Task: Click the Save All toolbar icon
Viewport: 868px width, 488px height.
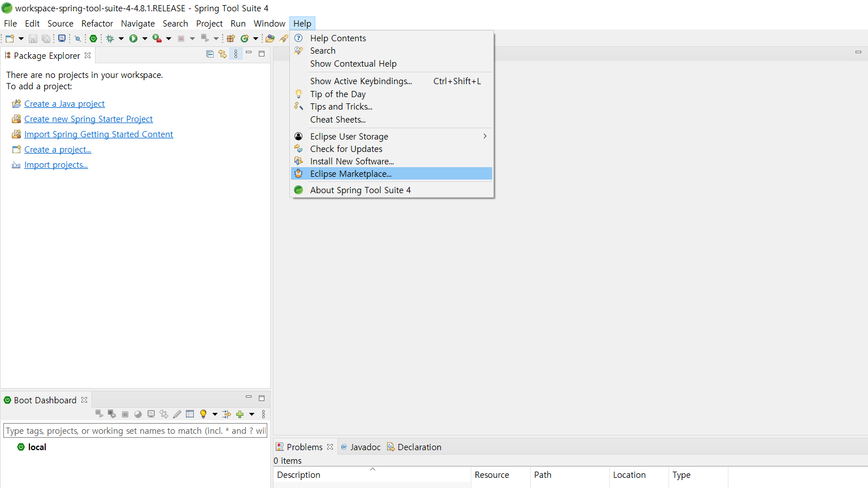Action: click(46, 38)
